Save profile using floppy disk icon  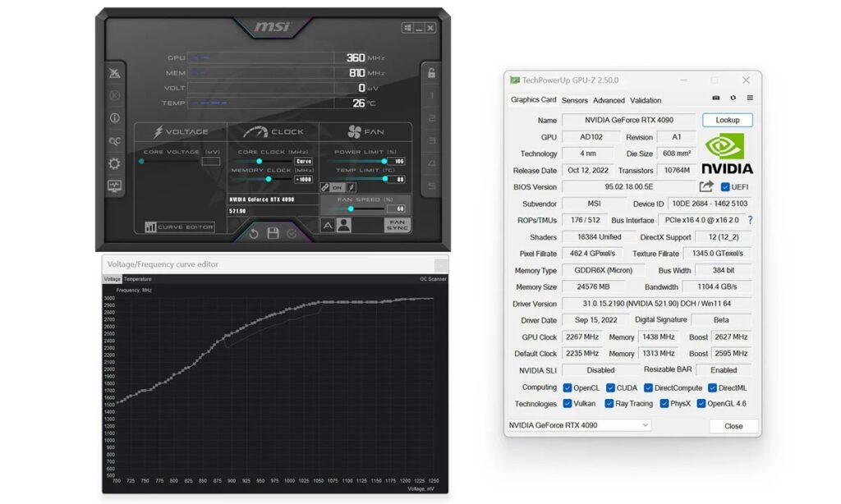[273, 232]
